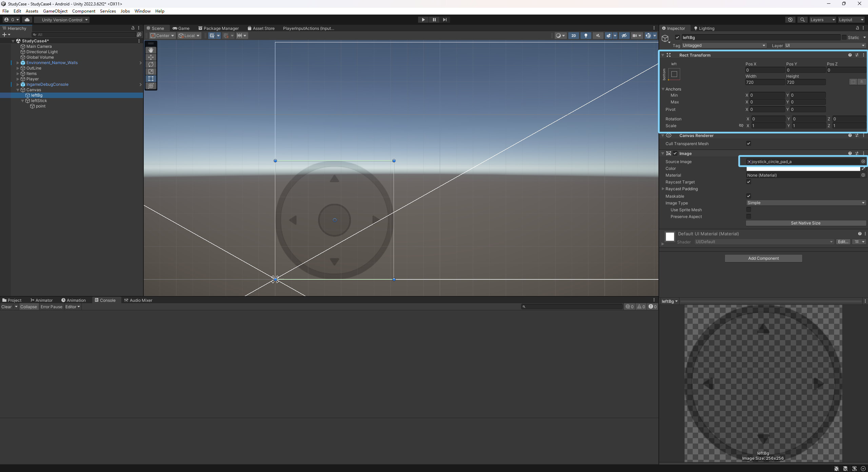Click the Undo History icon

[790, 20]
